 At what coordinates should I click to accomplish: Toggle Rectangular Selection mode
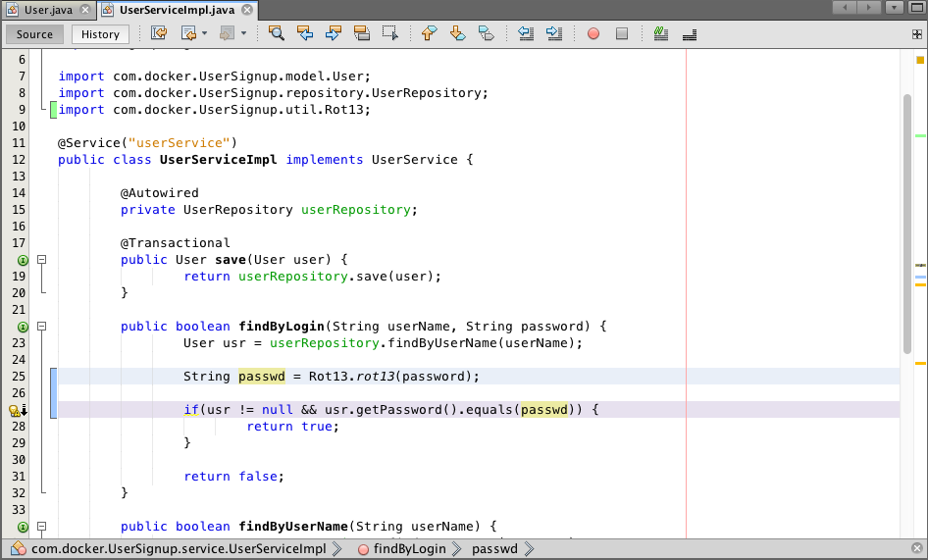(x=390, y=33)
